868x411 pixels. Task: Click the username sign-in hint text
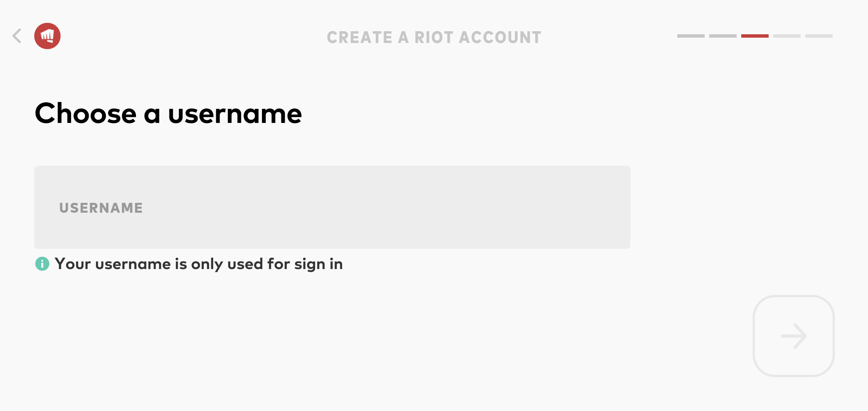click(199, 264)
